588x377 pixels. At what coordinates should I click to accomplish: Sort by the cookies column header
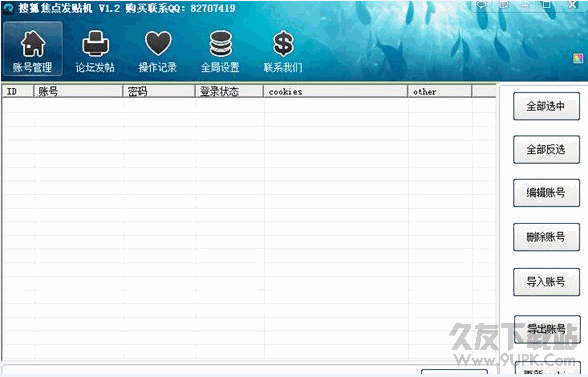pyautogui.click(x=336, y=91)
